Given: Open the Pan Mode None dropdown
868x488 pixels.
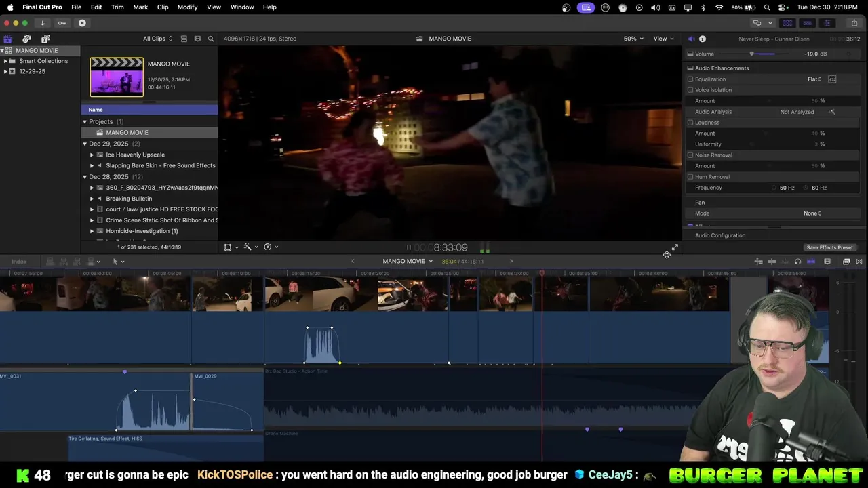Looking at the screenshot, I should 812,213.
